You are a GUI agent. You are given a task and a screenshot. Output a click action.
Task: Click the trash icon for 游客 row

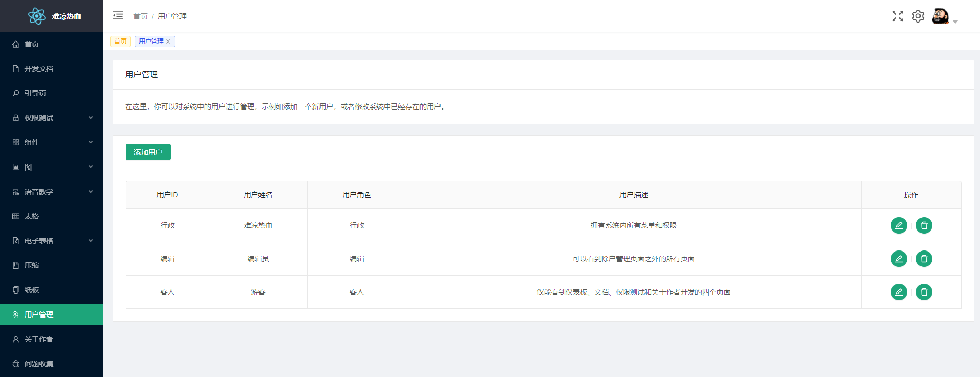coord(924,292)
